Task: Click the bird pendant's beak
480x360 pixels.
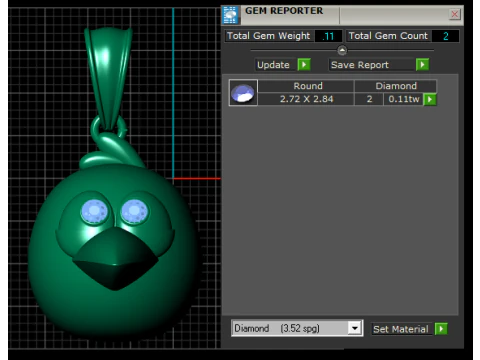Action: [x=115, y=260]
